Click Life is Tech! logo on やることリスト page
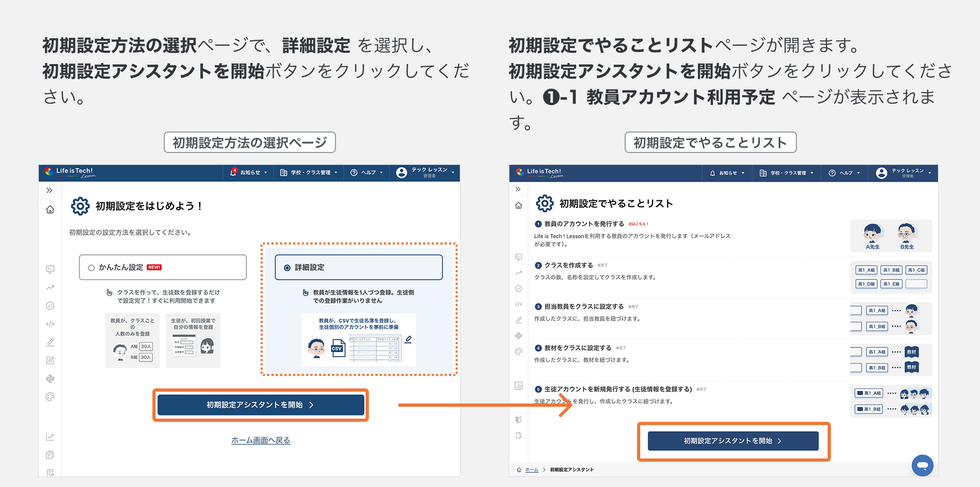The image size is (980, 487). 540,172
